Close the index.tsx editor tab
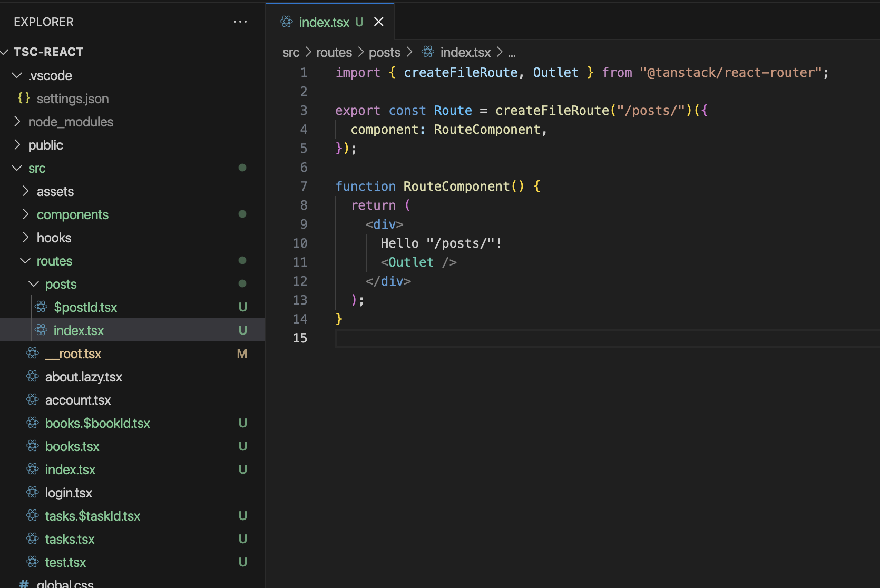 [x=378, y=22]
